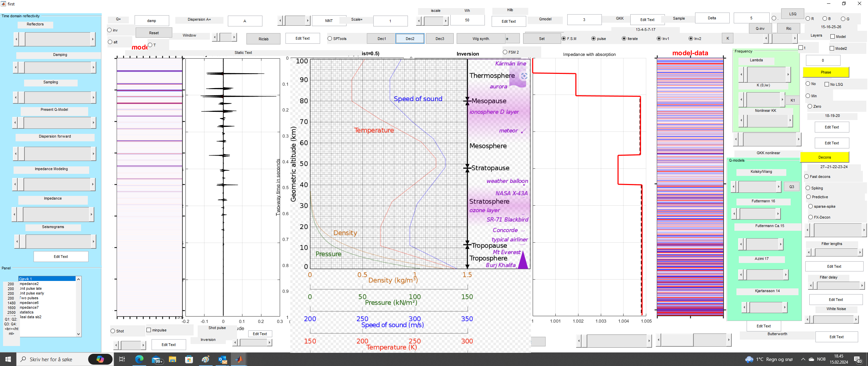
Task: Open the weather widget in the tray
Action: (769, 359)
